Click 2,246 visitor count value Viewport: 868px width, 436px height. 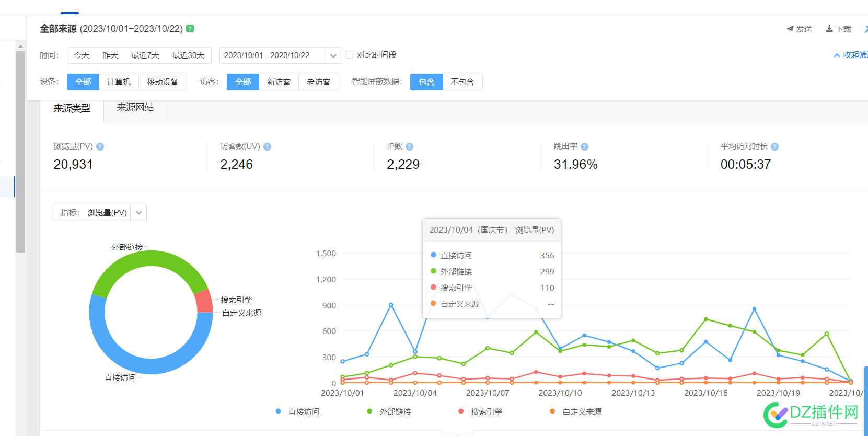coord(237,164)
